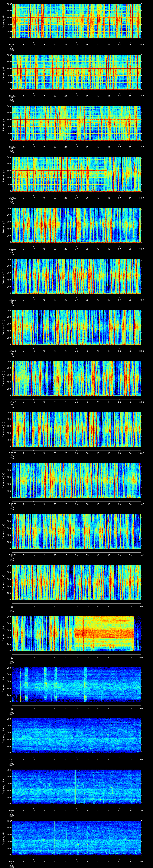Image resolution: width=153 pixels, height=868 pixels.
Task: Click the 18:10:00 start time label
Action: [x=12, y=504]
